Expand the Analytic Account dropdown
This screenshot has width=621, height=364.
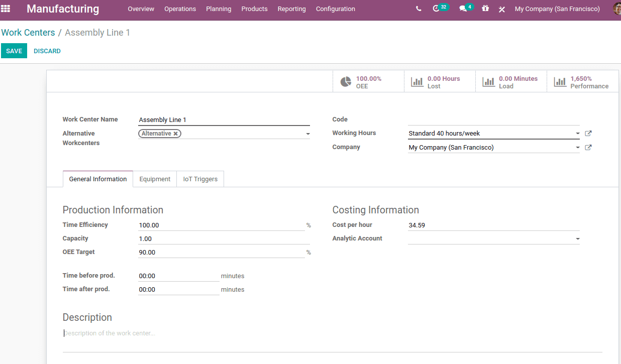tap(578, 239)
